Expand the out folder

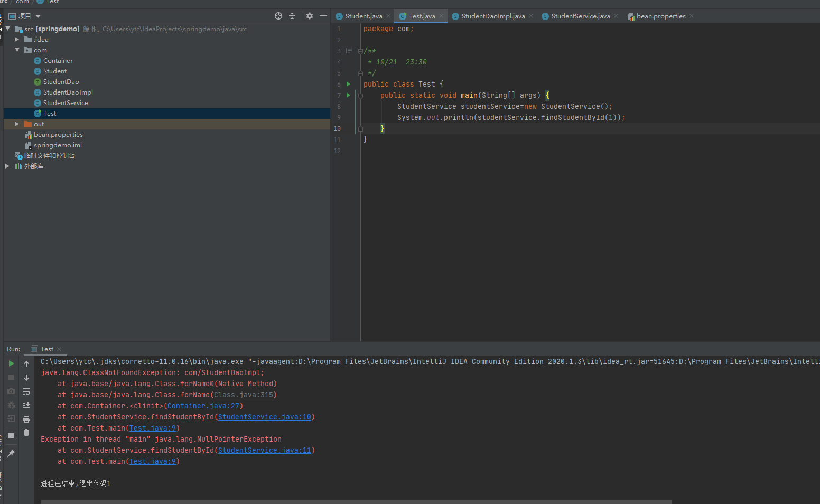click(17, 124)
